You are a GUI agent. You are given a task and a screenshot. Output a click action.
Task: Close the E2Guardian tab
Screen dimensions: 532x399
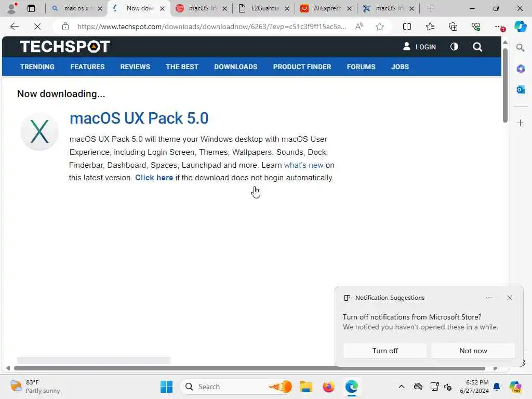click(x=287, y=8)
